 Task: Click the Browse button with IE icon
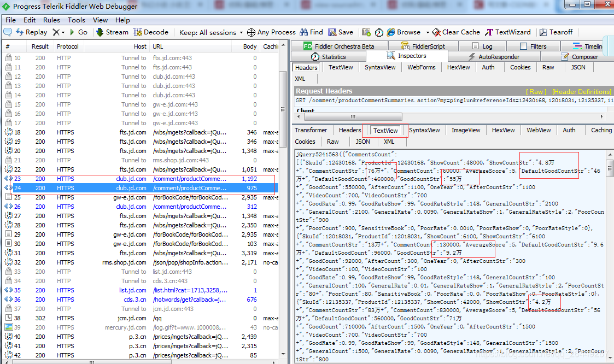[404, 32]
